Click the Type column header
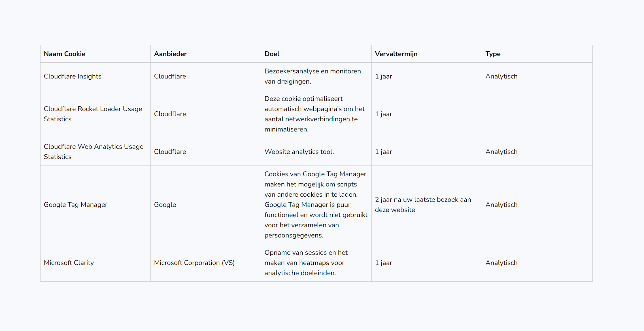The height and width of the screenshot is (331, 644). pos(537,54)
